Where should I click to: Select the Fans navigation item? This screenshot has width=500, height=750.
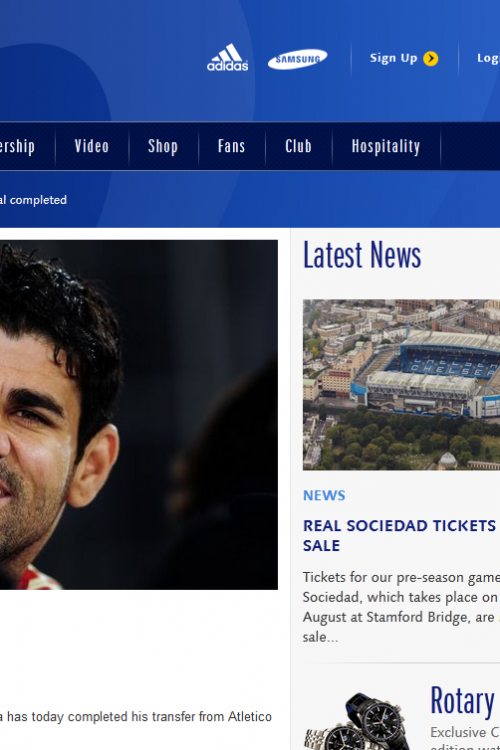point(232,146)
